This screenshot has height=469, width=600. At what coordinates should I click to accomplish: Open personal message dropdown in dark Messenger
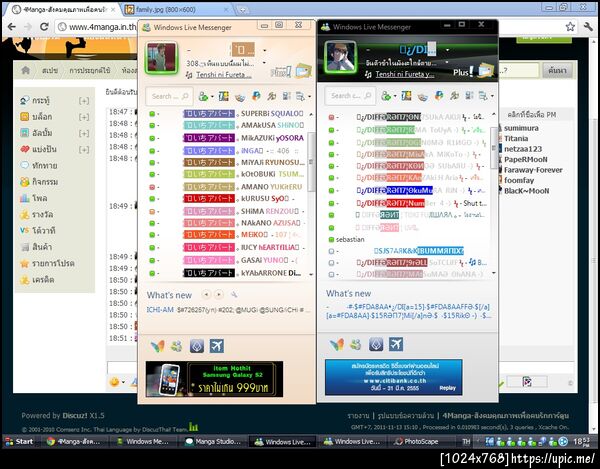tap(447, 62)
